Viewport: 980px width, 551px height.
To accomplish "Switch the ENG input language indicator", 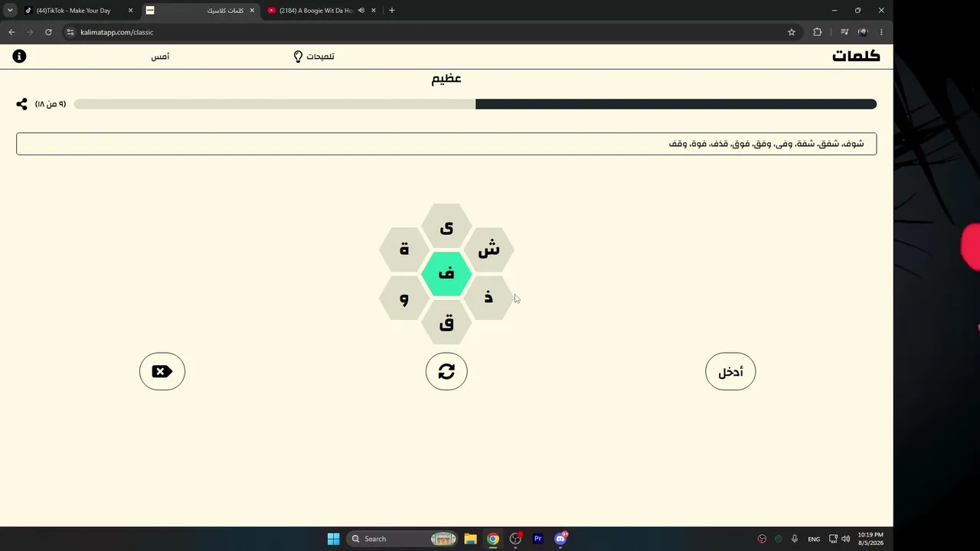I will (x=814, y=539).
